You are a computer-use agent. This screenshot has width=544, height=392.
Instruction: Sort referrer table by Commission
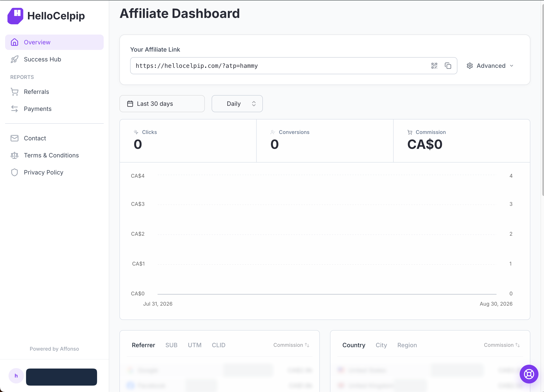coord(291,345)
